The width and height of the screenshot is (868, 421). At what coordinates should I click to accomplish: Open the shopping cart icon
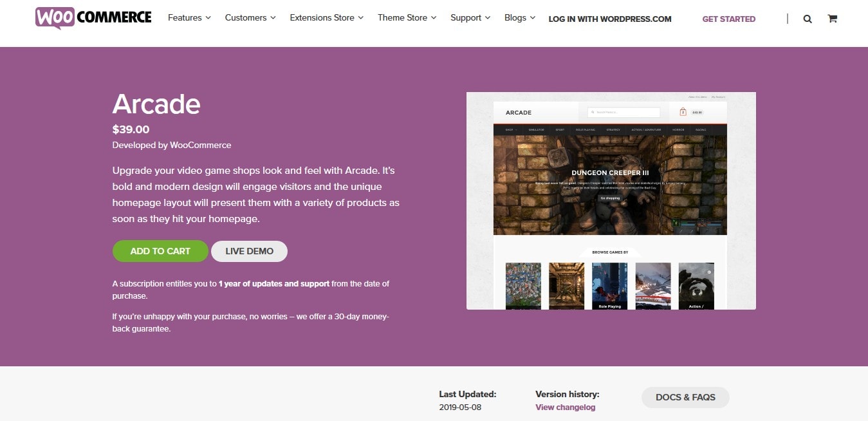point(832,19)
